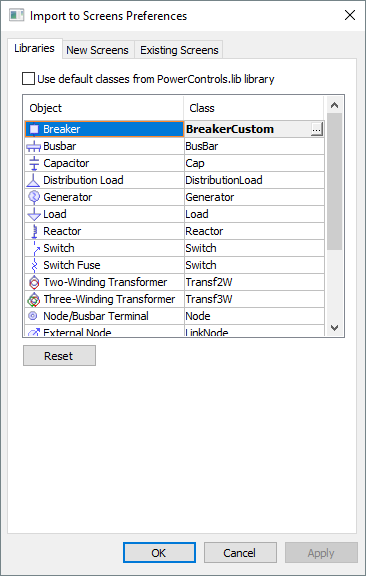Select the Capacitor object name

coord(66,163)
